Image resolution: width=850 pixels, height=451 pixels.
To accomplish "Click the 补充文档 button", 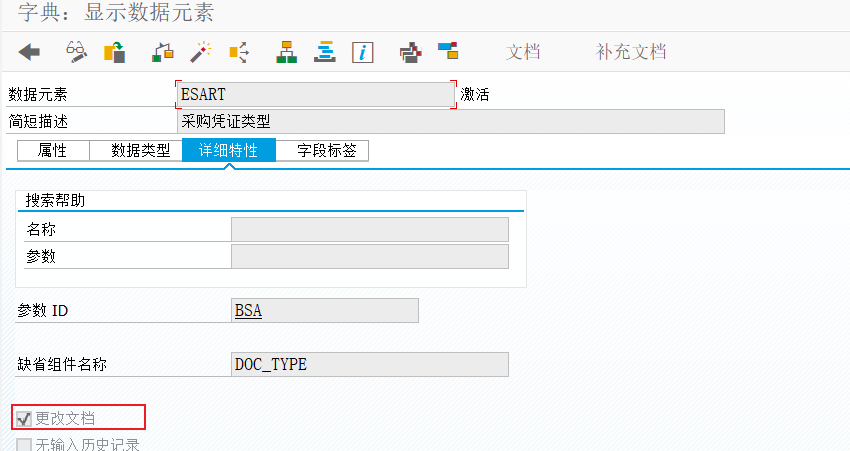I will click(x=631, y=52).
